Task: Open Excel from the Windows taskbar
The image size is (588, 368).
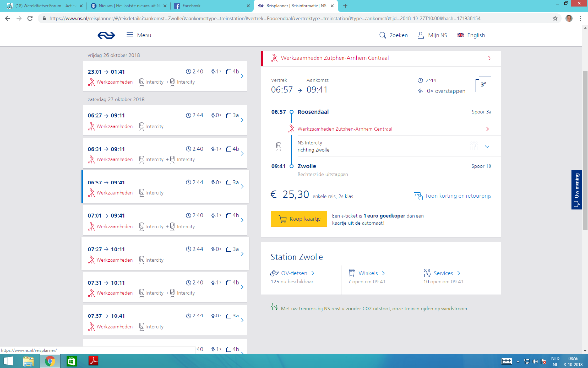Action: pos(72,361)
